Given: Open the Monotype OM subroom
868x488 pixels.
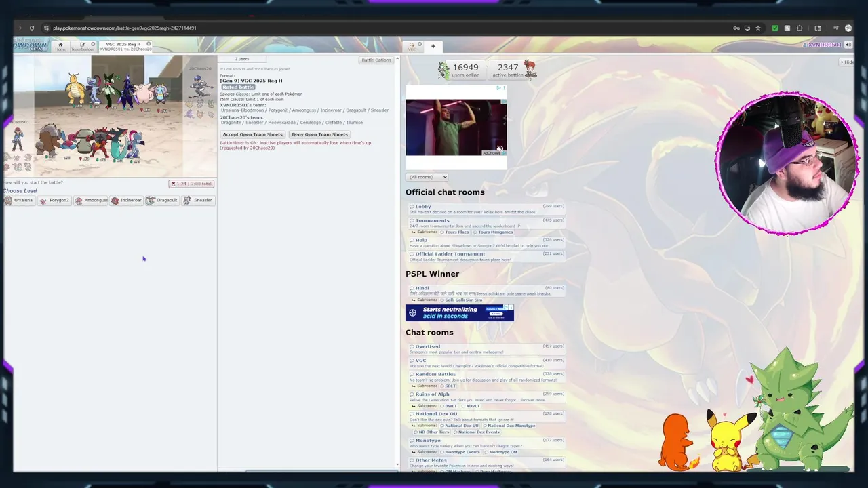Looking at the screenshot, I should [501, 452].
